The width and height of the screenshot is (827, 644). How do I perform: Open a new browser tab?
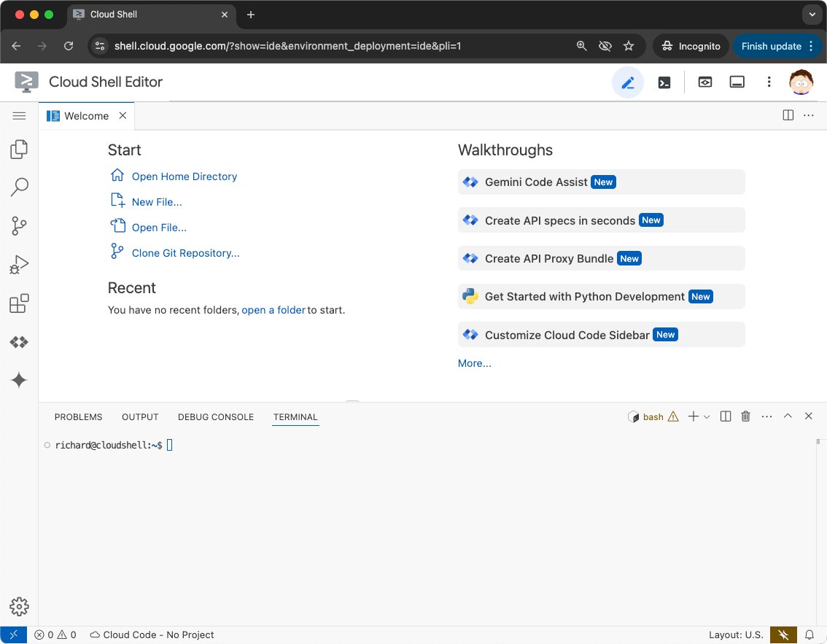coord(251,15)
